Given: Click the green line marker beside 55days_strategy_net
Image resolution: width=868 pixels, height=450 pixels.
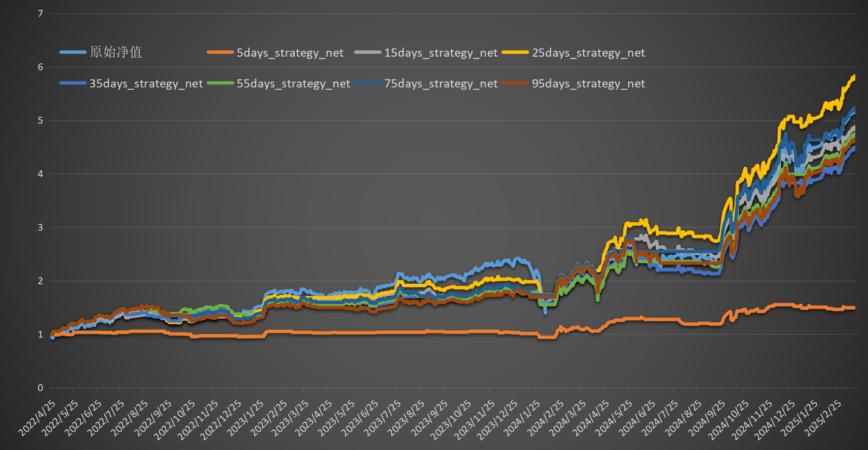Looking at the screenshot, I should 221,83.
